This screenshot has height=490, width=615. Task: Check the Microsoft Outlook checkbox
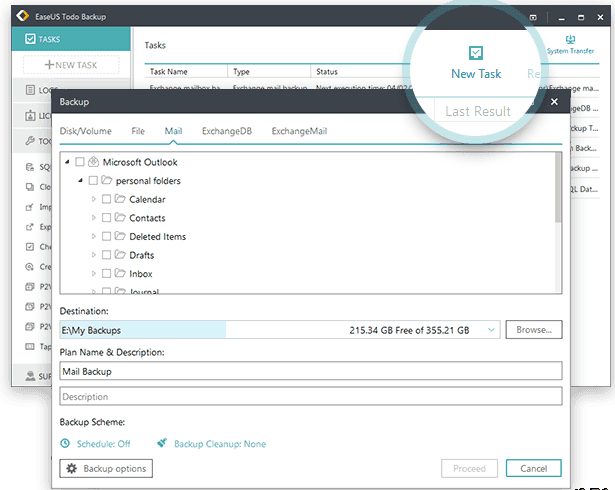pyautogui.click(x=80, y=162)
